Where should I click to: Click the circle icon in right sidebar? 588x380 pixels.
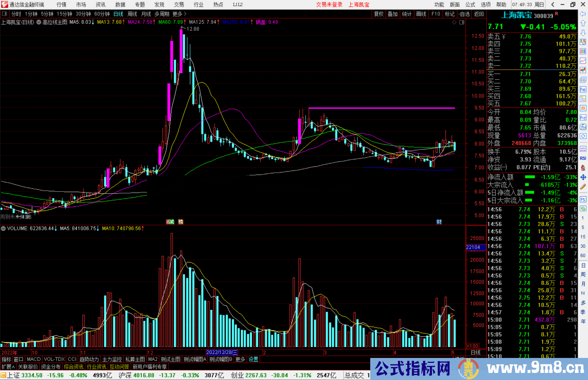583,136
